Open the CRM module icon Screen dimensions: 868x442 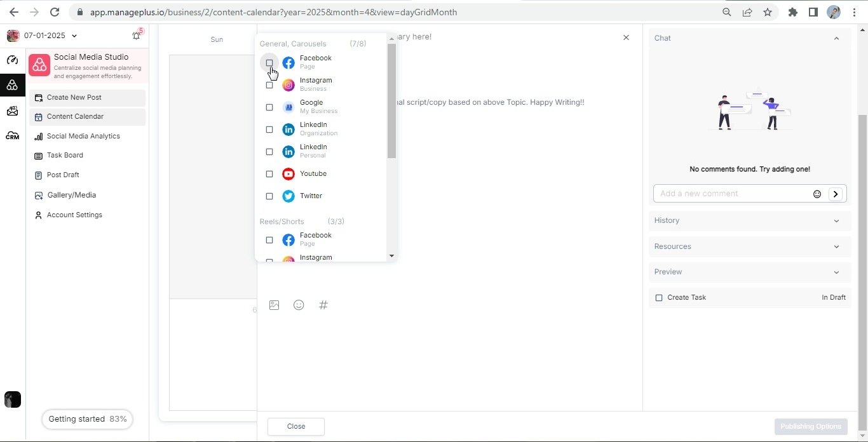coord(12,136)
